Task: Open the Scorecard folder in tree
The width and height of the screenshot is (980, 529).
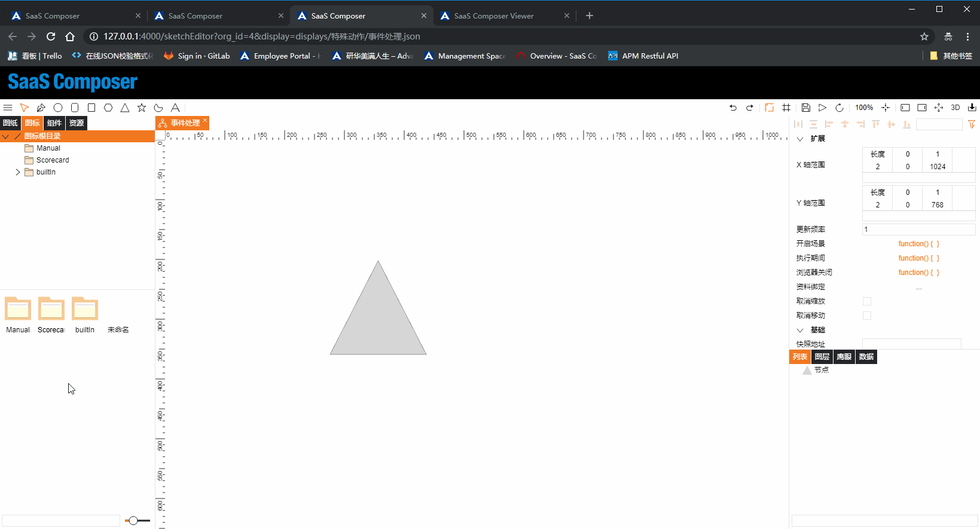Action: coord(52,160)
